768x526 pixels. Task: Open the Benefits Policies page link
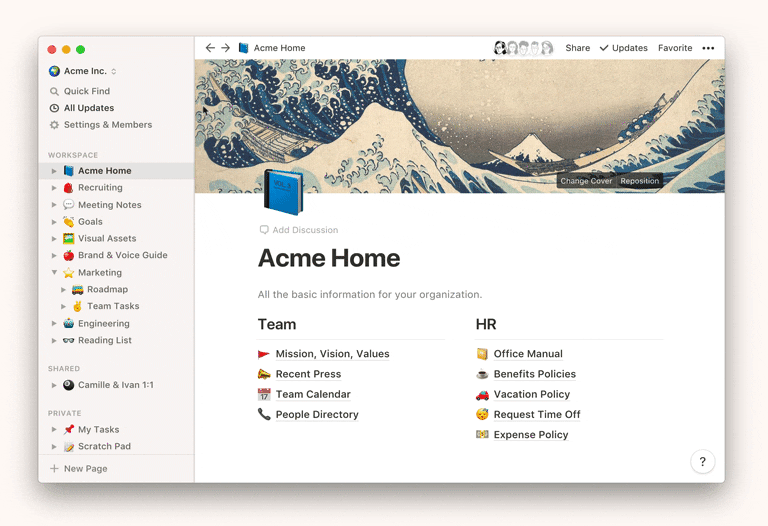click(x=534, y=374)
